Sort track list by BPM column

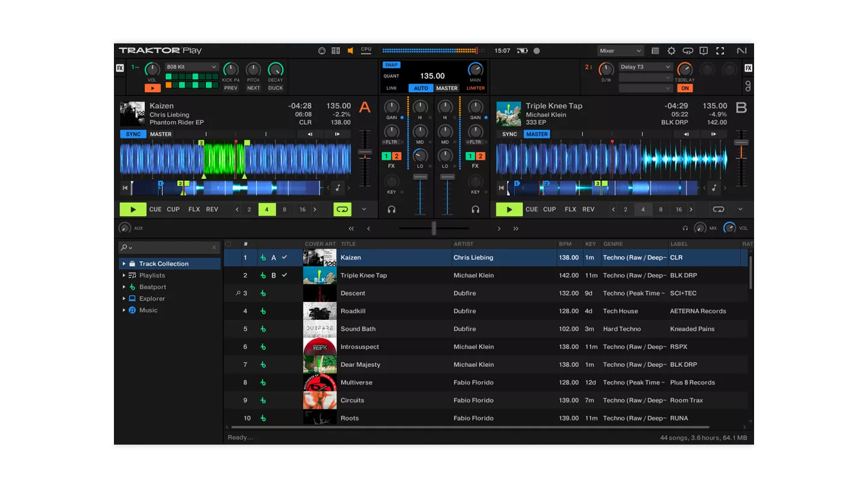point(565,244)
